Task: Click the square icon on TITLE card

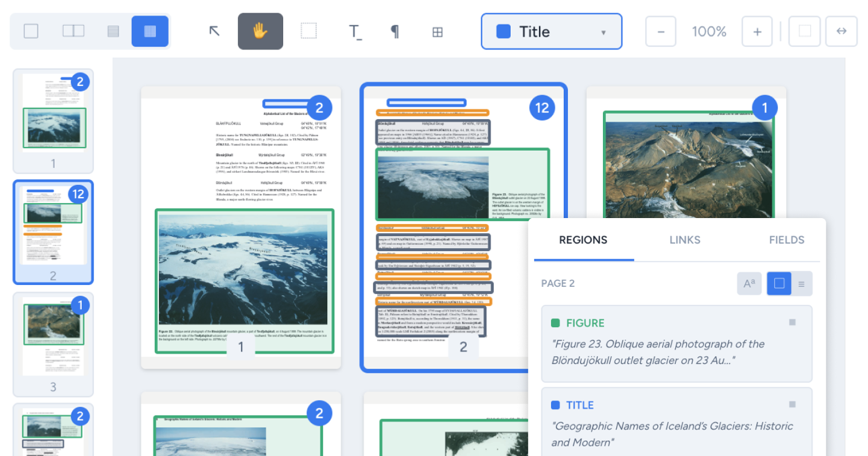Action: [x=792, y=404]
